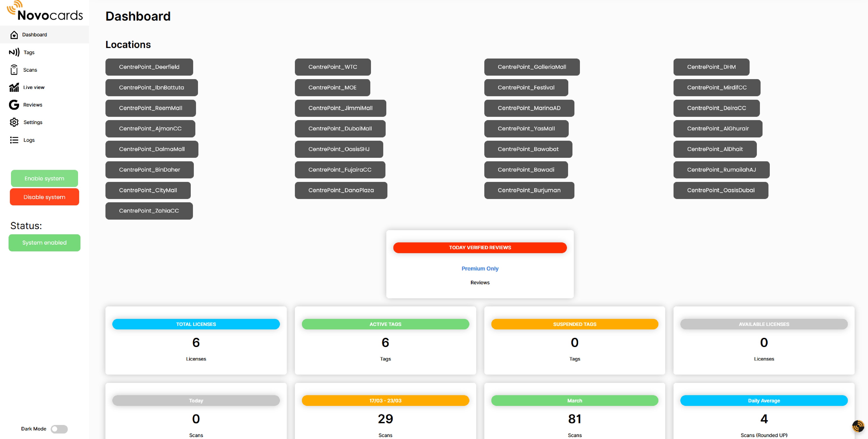Click the Total Licenses card header

pos(196,324)
